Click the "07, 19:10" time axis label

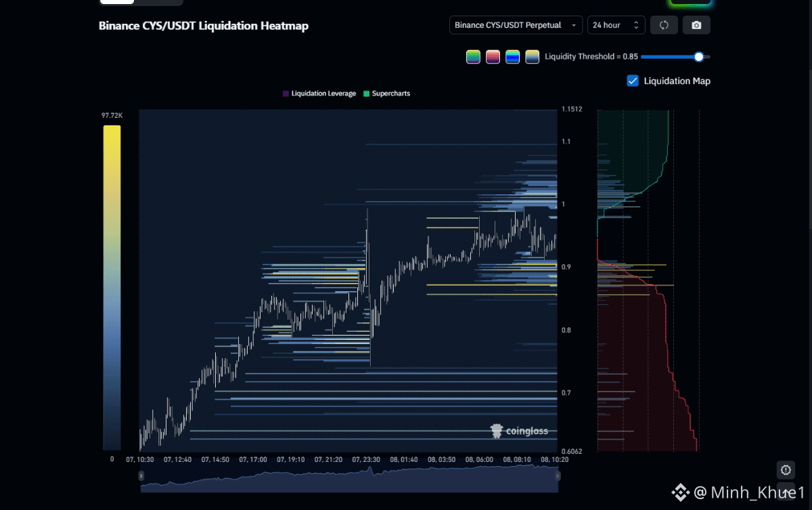tap(291, 459)
